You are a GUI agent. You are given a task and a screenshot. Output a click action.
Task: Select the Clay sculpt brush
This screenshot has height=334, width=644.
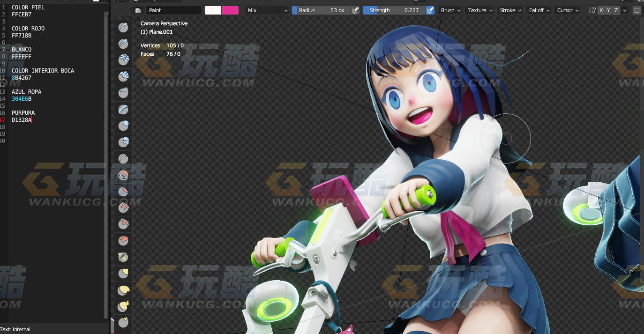(123, 60)
